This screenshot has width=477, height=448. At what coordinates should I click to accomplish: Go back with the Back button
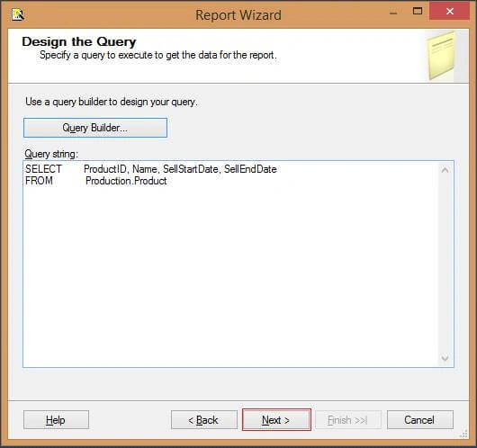click(x=203, y=420)
